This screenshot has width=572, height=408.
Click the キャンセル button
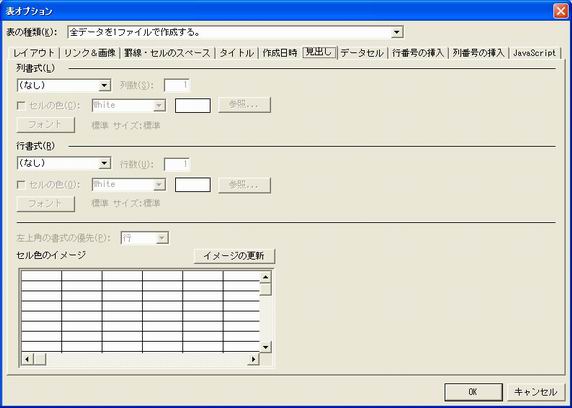pos(536,392)
